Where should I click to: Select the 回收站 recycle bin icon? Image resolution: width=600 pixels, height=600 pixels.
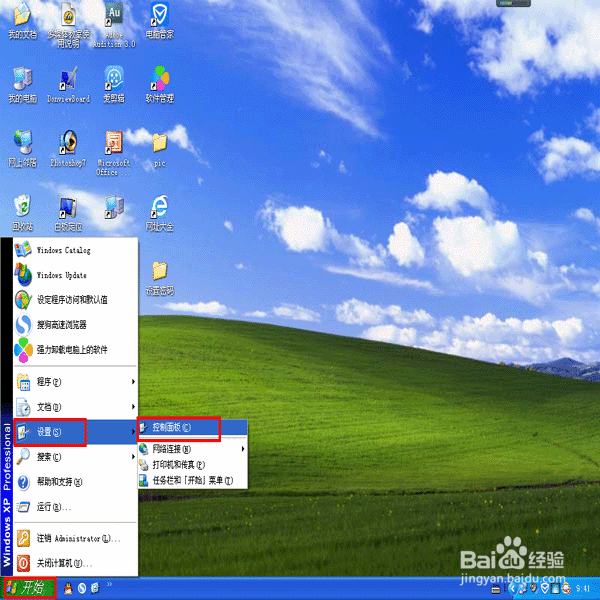[23, 213]
